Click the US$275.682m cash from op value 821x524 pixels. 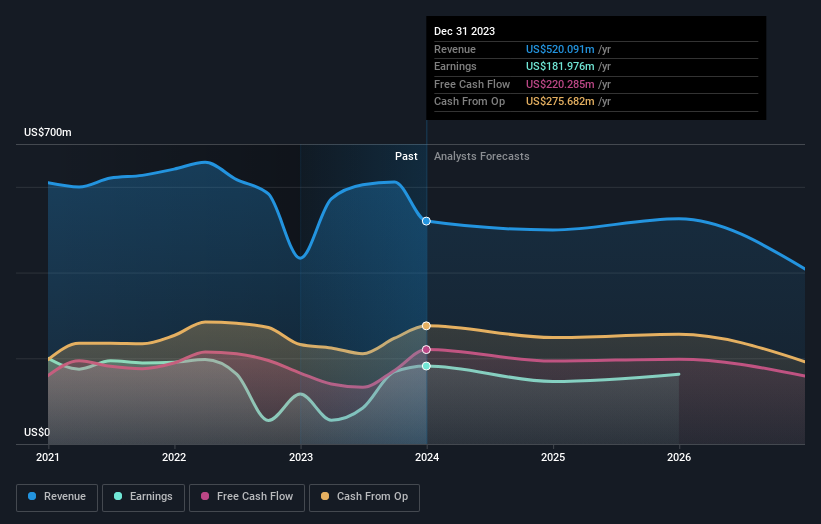click(x=560, y=102)
